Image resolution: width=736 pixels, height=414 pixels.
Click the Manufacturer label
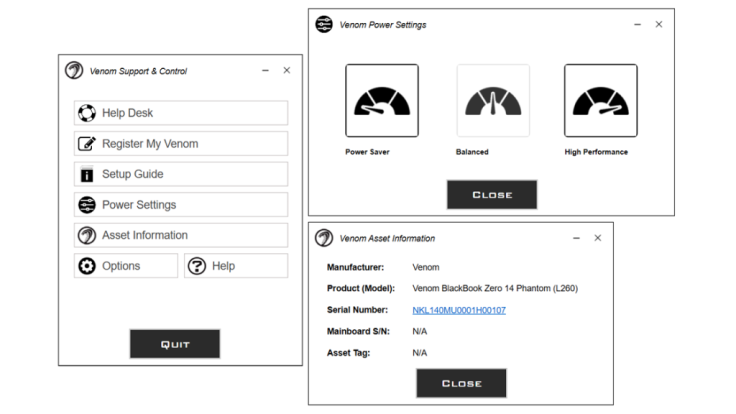coord(355,267)
